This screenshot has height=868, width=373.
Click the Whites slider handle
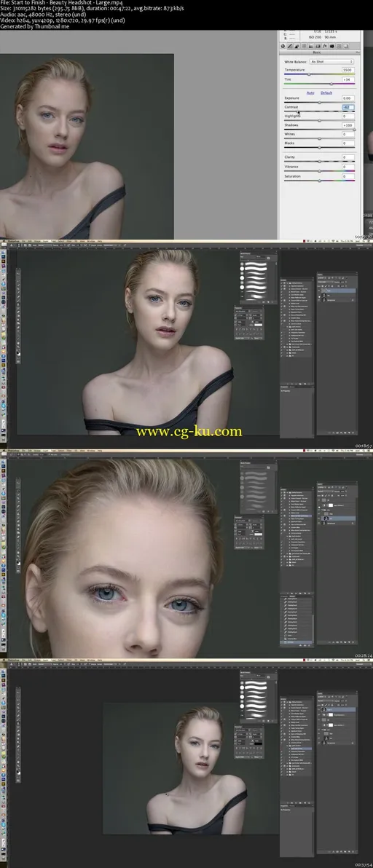pos(319,138)
